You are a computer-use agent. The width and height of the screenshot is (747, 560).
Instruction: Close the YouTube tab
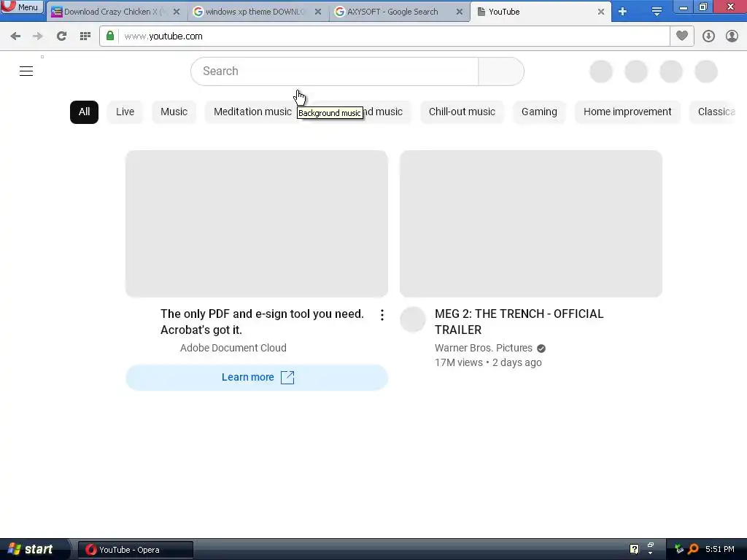(601, 12)
